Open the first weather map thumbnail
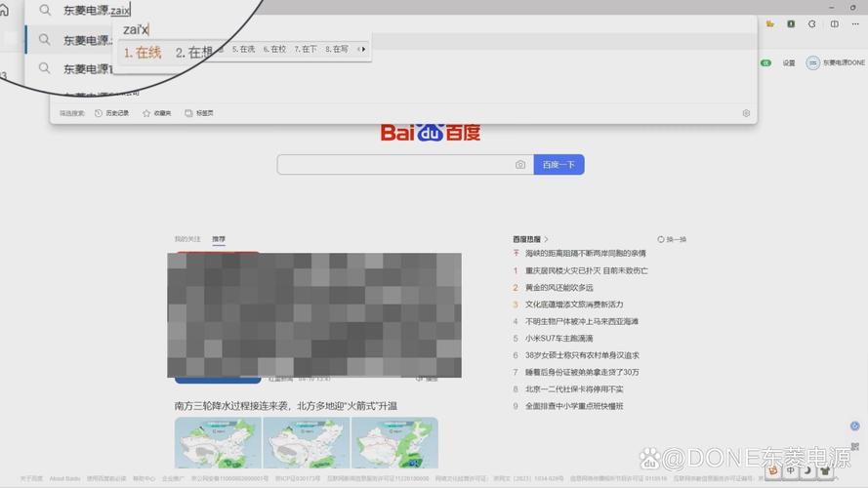The height and width of the screenshot is (488, 868). (x=218, y=443)
